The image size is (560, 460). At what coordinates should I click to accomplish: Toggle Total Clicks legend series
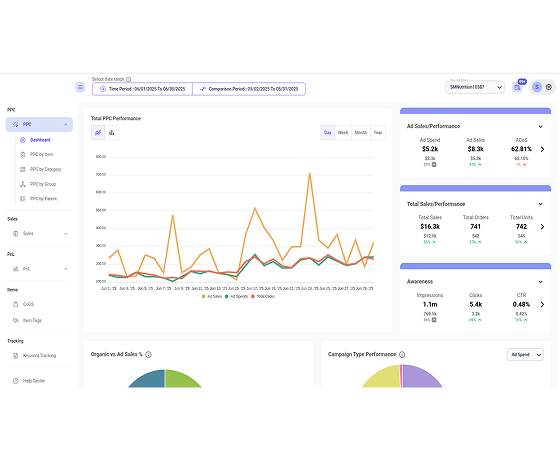coord(263,296)
